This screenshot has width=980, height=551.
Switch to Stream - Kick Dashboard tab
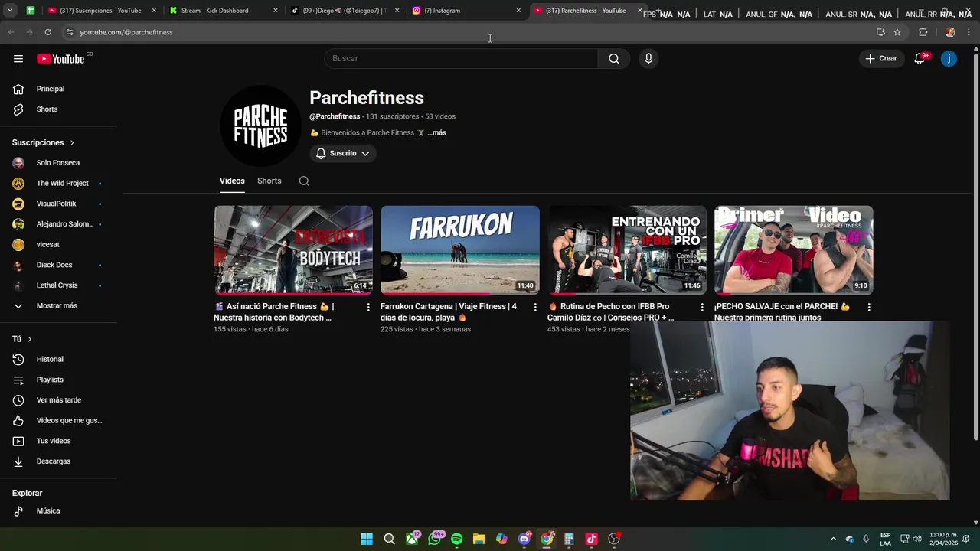222,11
